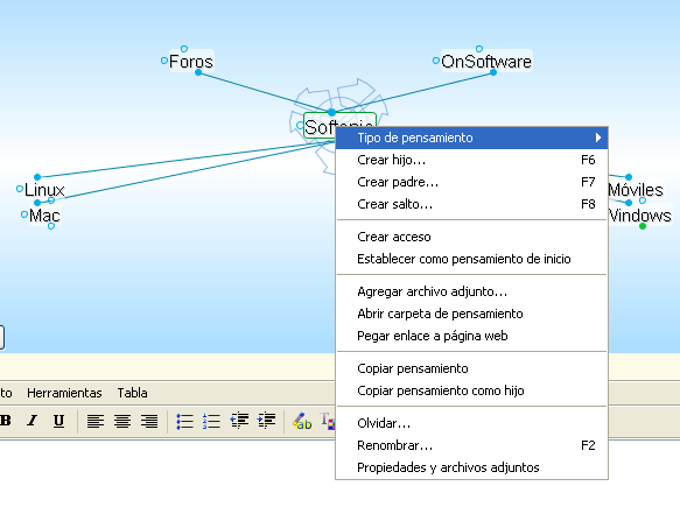The height and width of the screenshot is (514, 680).
Task: Select Renombrar from the context menu
Action: pyautogui.click(x=472, y=445)
